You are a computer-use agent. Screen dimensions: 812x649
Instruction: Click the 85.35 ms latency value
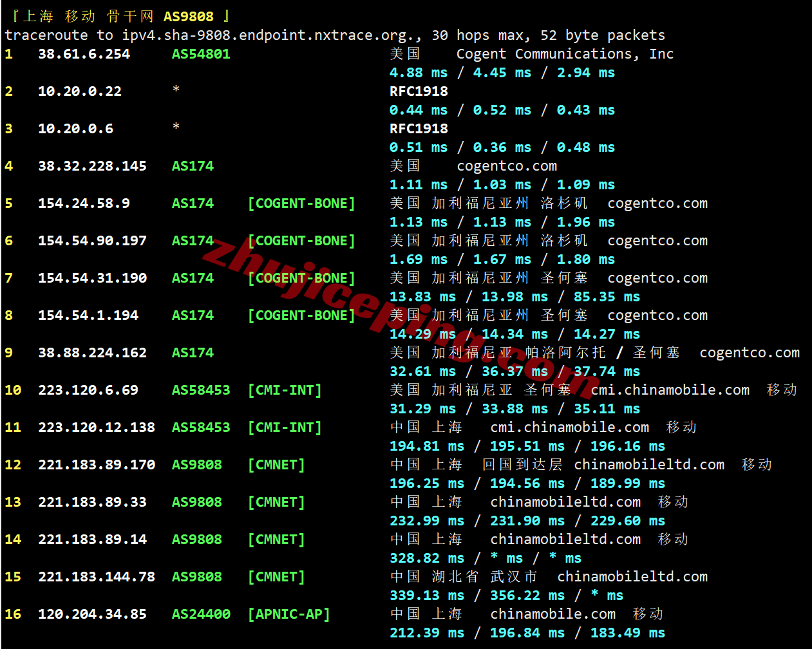pyautogui.click(x=607, y=297)
